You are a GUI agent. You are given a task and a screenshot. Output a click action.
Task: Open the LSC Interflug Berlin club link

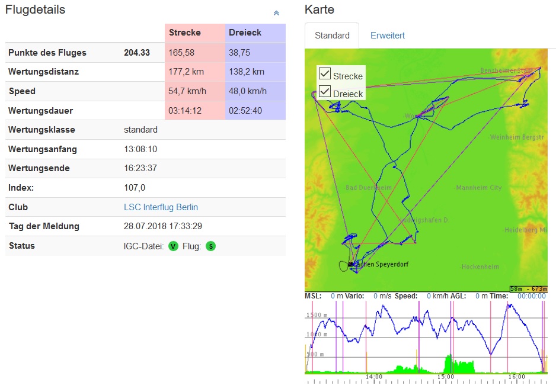(161, 207)
